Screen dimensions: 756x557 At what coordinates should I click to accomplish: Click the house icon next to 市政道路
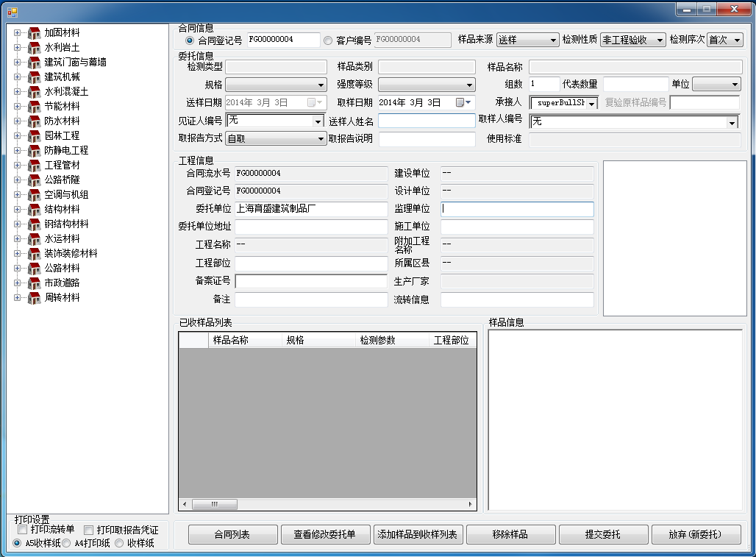pos(34,283)
